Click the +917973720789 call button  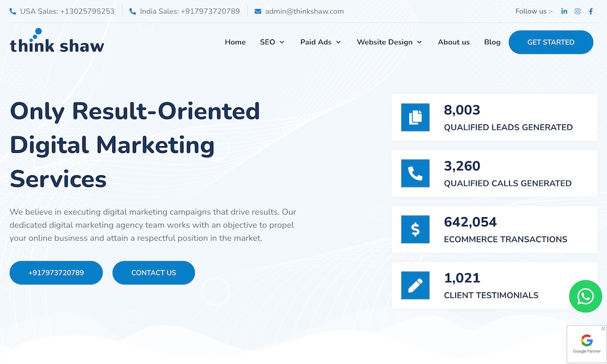[x=56, y=273]
